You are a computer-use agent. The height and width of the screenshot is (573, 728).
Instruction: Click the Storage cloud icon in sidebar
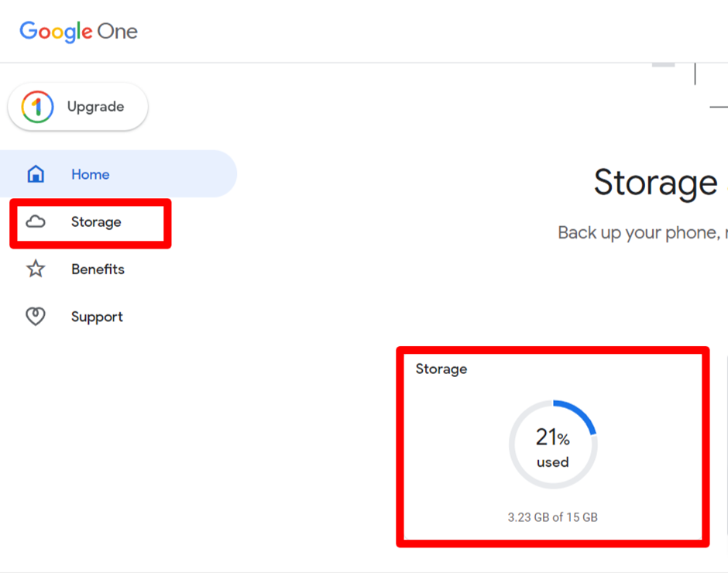click(x=36, y=222)
